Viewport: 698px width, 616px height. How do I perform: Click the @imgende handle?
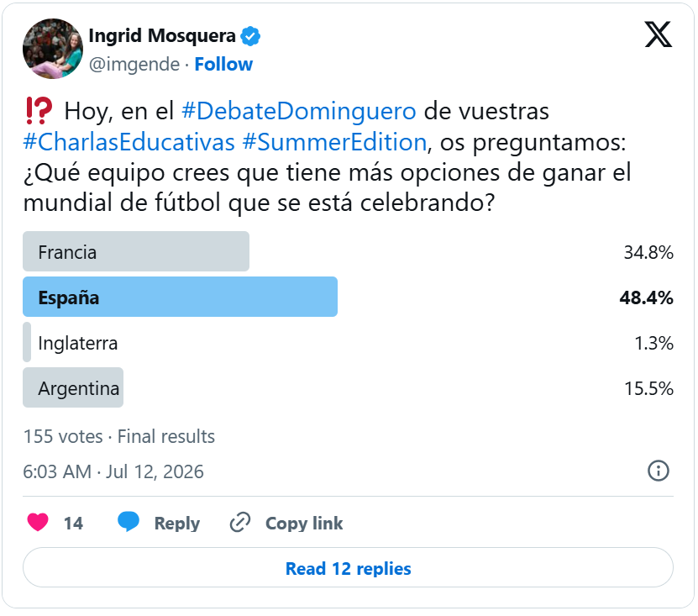(134, 64)
